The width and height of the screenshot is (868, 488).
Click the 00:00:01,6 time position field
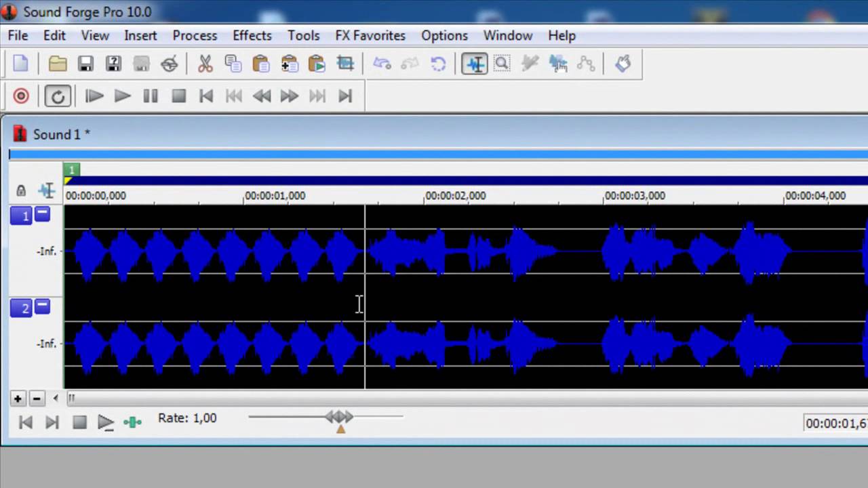835,423
